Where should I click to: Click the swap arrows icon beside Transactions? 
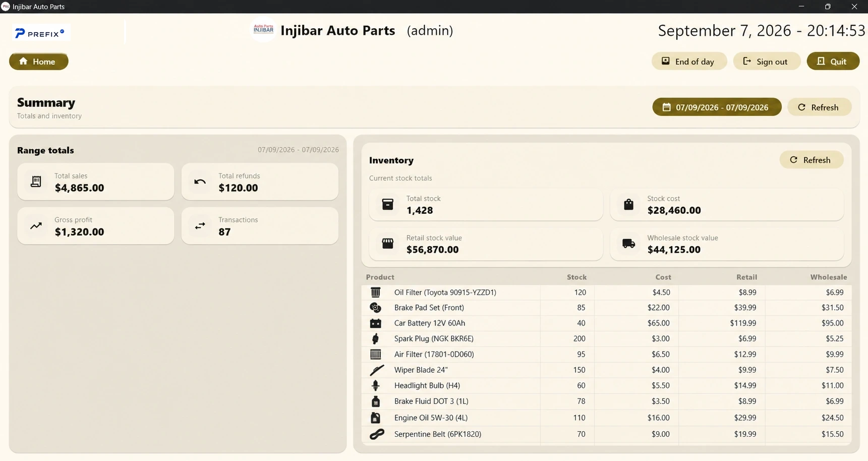click(x=200, y=225)
